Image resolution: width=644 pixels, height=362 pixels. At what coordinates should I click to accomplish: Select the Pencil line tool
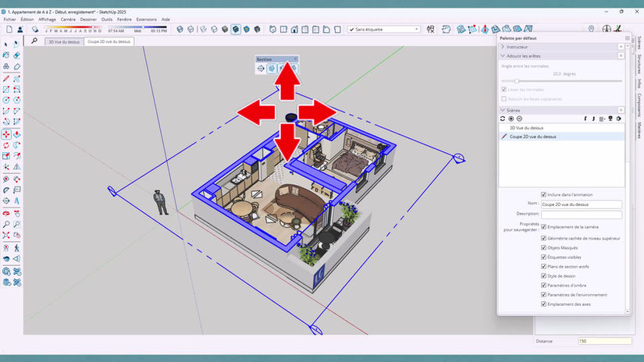point(6,78)
